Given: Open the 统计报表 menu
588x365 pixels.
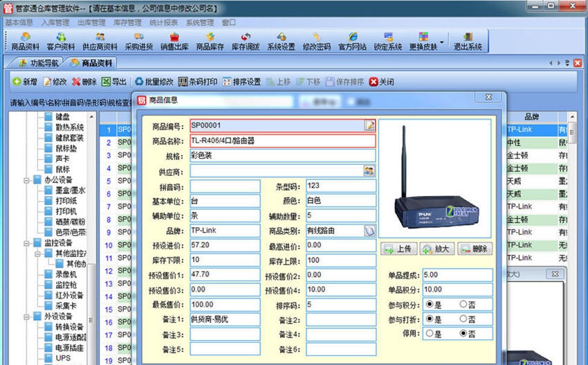Looking at the screenshot, I should [163, 23].
